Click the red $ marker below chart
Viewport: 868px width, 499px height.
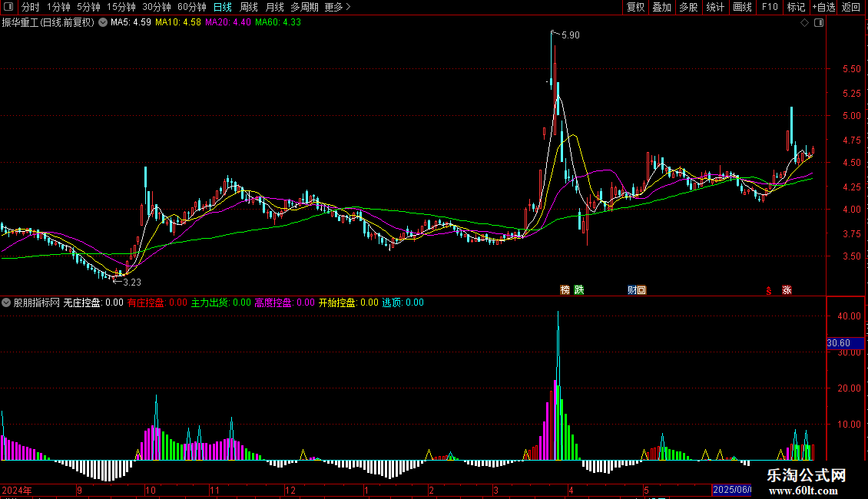click(769, 291)
